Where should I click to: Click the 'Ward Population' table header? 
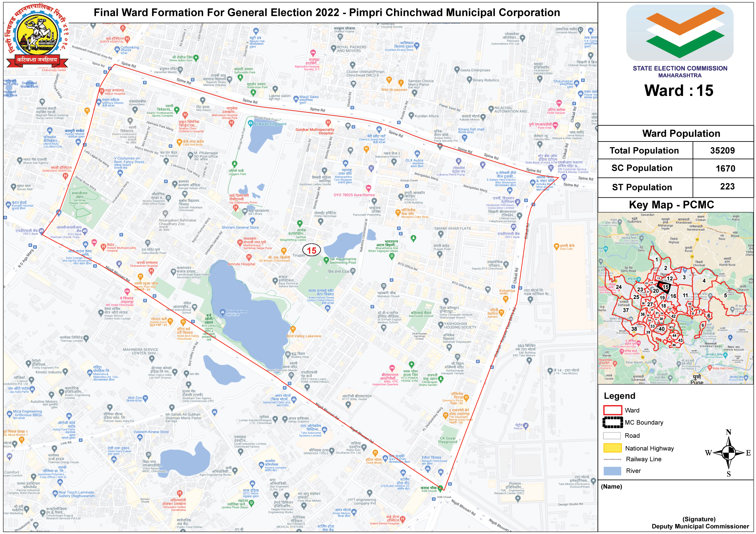click(681, 133)
